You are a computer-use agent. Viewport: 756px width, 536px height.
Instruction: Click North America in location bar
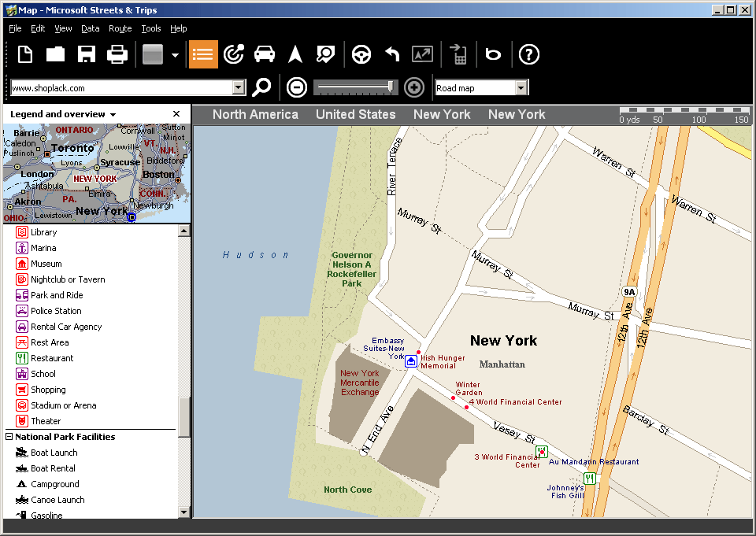point(255,114)
